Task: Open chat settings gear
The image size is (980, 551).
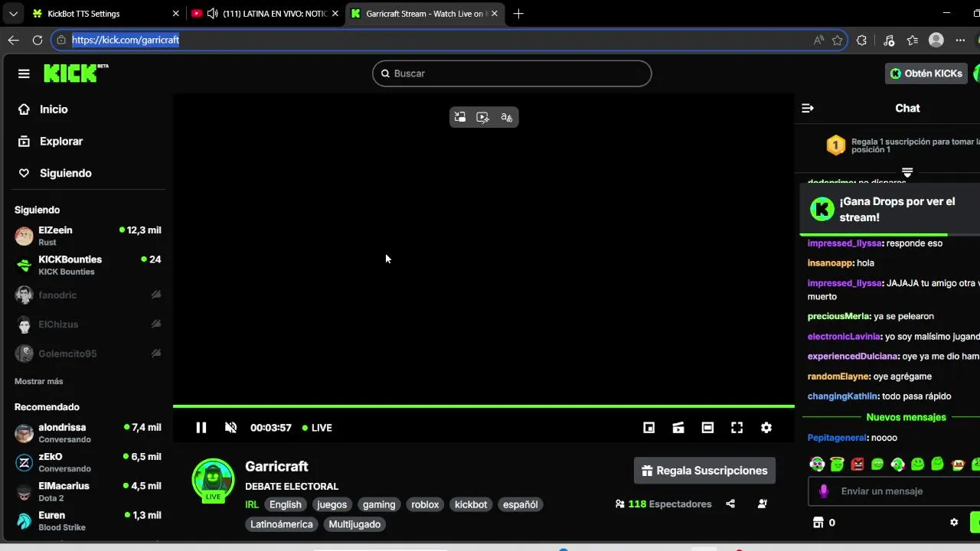Action: point(954,523)
